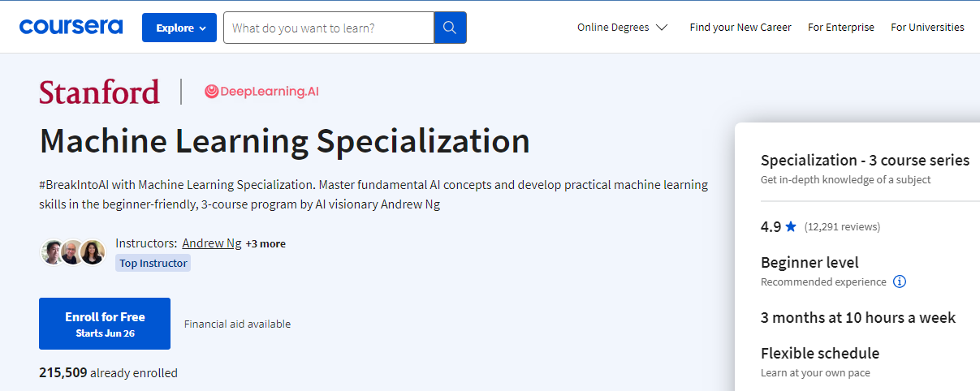Click the DeepLearning.AI logo
This screenshot has width=980, height=391.
click(x=261, y=92)
